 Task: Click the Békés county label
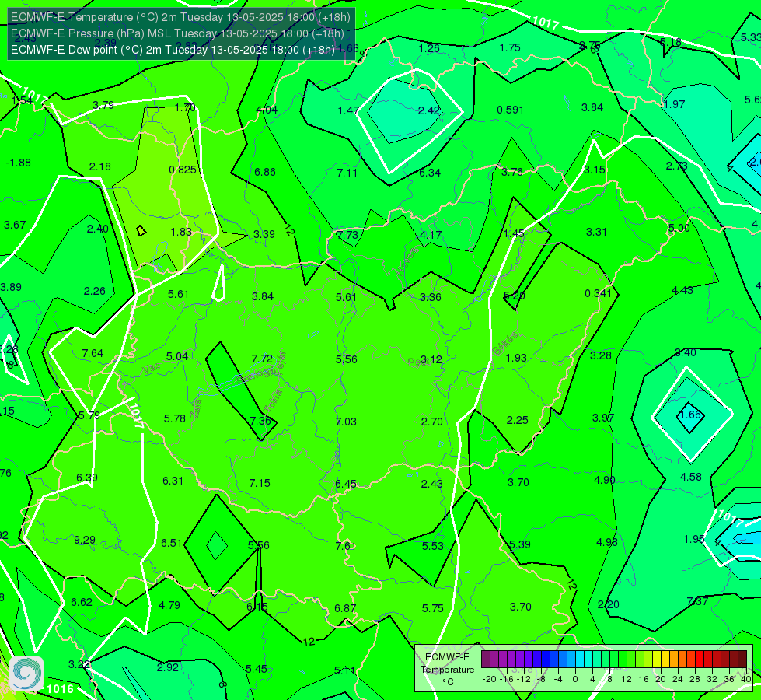point(504,344)
